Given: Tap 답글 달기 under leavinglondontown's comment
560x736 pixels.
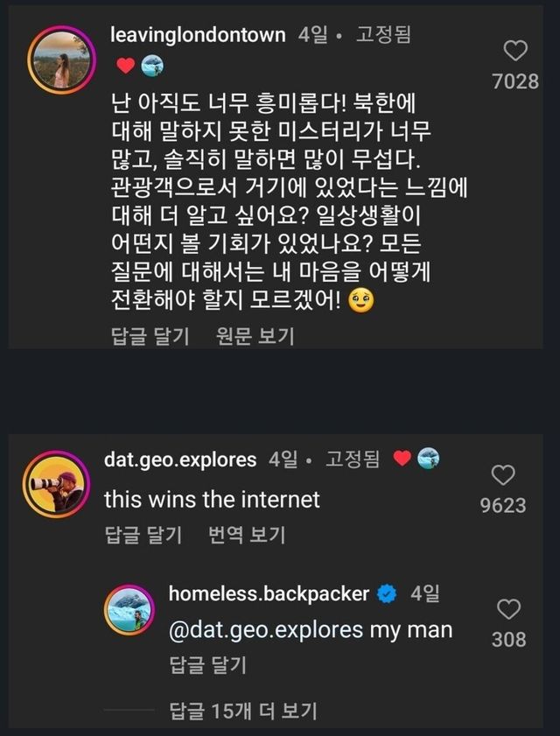Looking at the screenshot, I should [151, 336].
